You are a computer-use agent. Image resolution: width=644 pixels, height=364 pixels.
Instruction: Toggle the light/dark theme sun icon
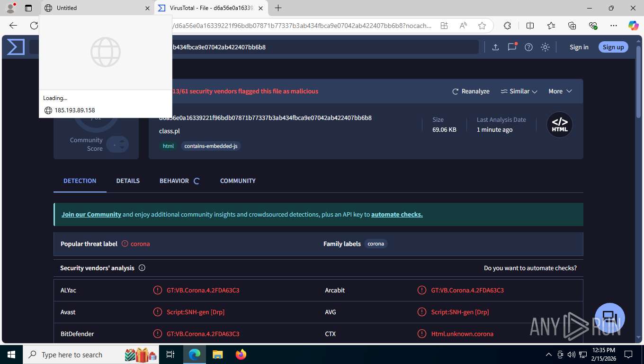tap(545, 47)
